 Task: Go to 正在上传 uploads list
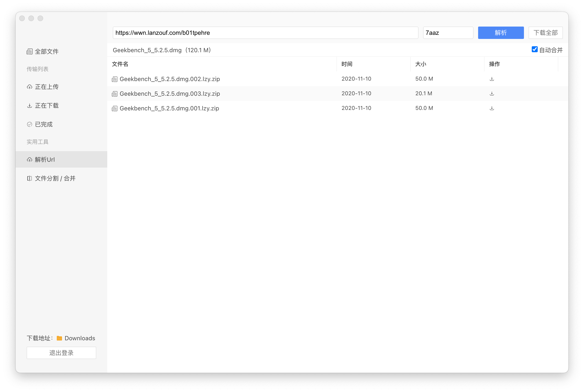47,87
